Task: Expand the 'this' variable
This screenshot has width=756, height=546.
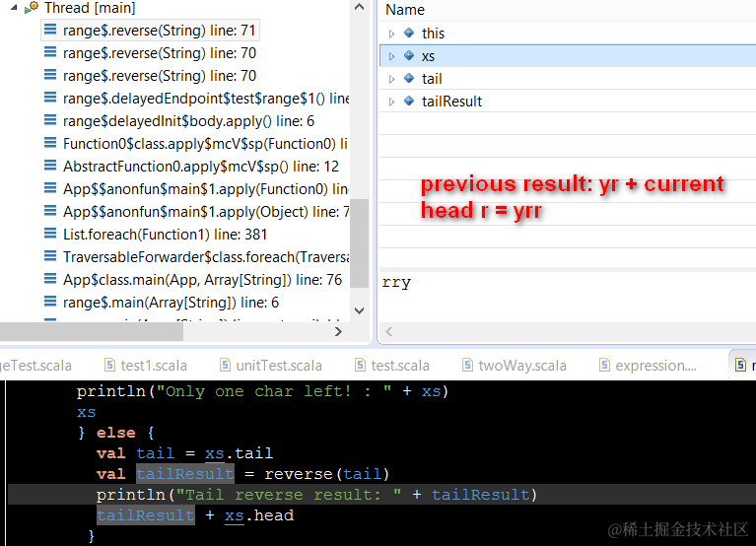Action: click(x=391, y=34)
